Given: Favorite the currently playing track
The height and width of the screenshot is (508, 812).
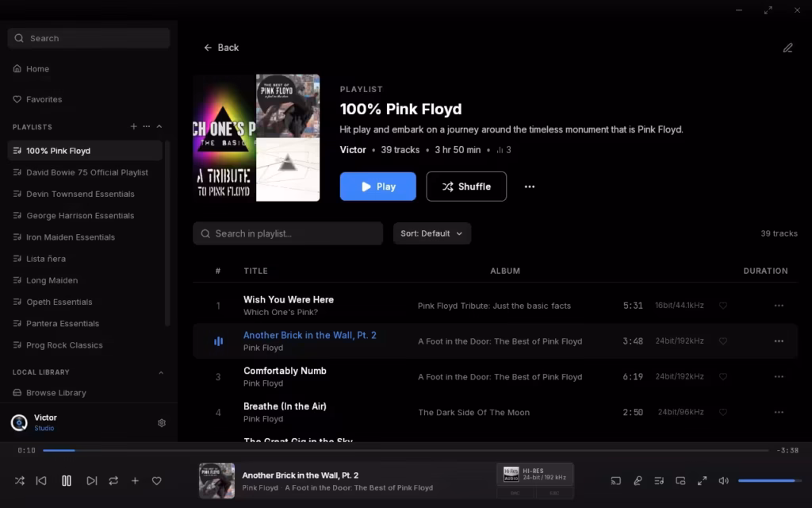Looking at the screenshot, I should [x=156, y=480].
